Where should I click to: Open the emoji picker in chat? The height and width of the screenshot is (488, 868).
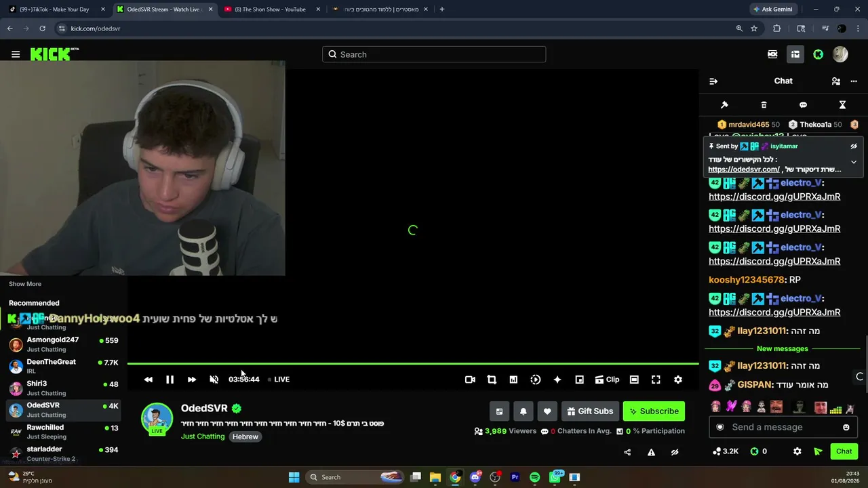846,427
